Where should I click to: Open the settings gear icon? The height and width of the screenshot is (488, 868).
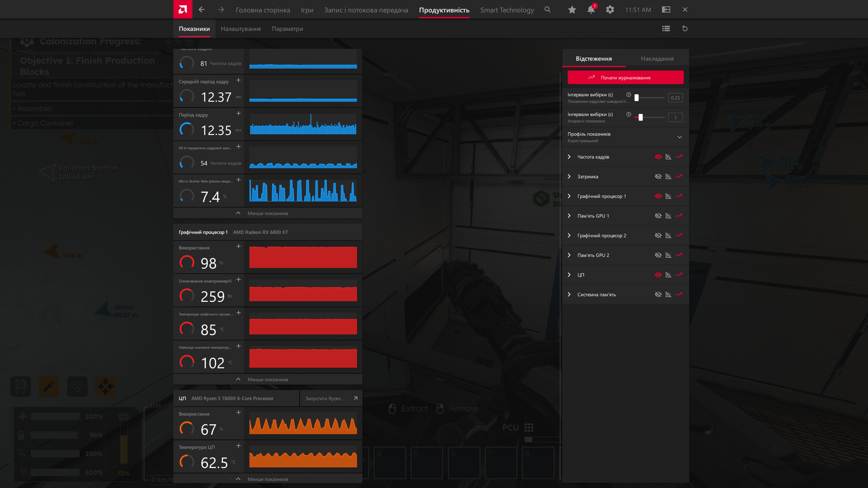click(x=610, y=9)
